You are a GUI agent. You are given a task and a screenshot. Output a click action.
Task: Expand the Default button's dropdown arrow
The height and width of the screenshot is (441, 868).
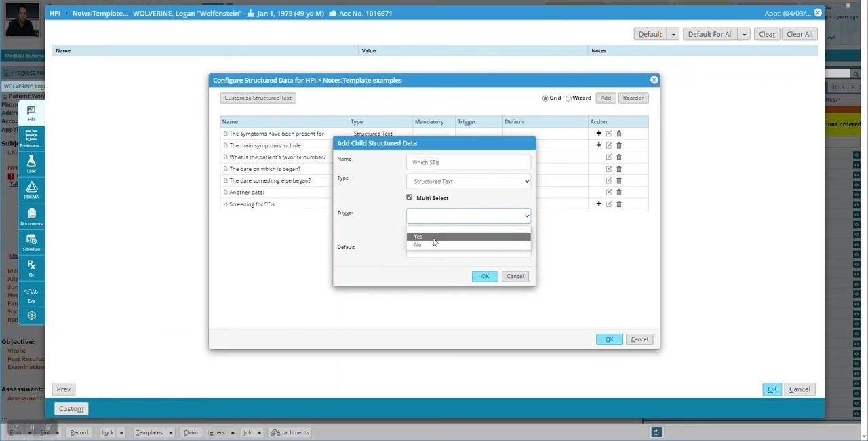(673, 34)
